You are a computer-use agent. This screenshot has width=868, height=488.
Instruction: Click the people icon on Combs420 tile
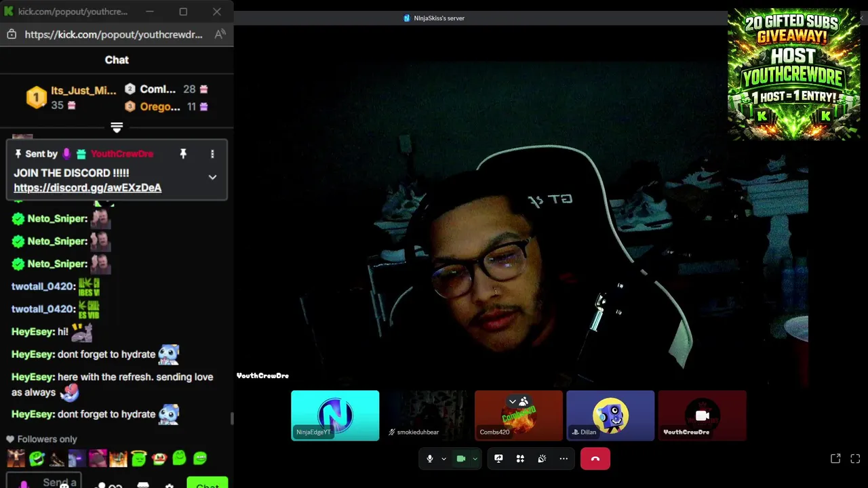[x=524, y=402]
